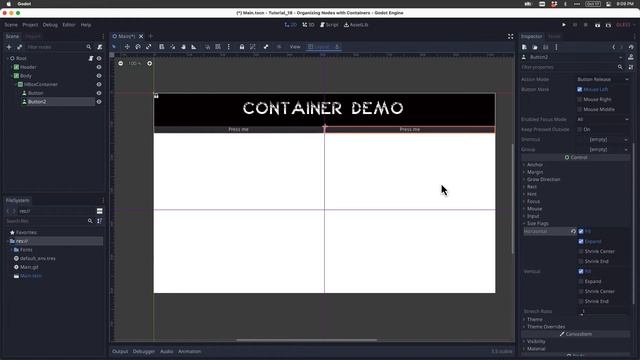The image size is (640, 360).
Task: Expand the Anchor property section
Action: tap(535, 164)
